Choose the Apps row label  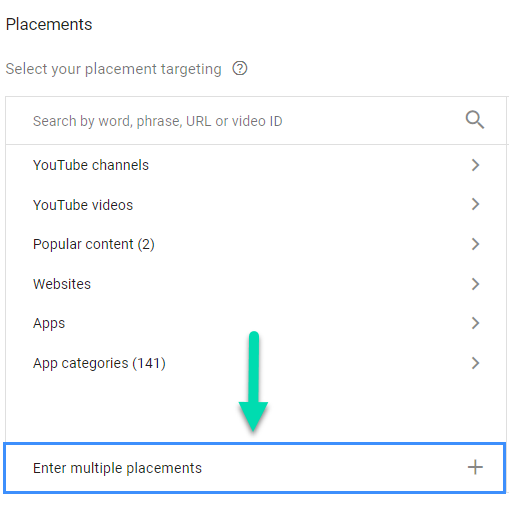point(49,323)
